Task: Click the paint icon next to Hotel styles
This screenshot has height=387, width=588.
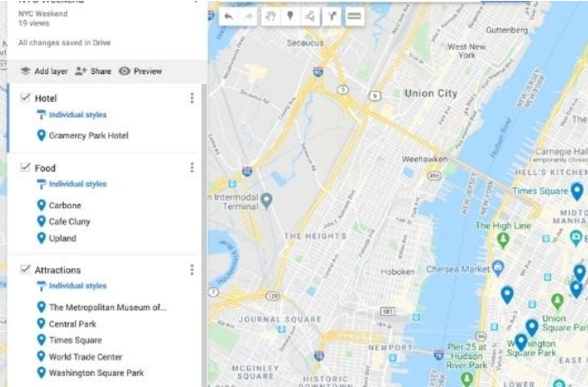Action: point(41,115)
